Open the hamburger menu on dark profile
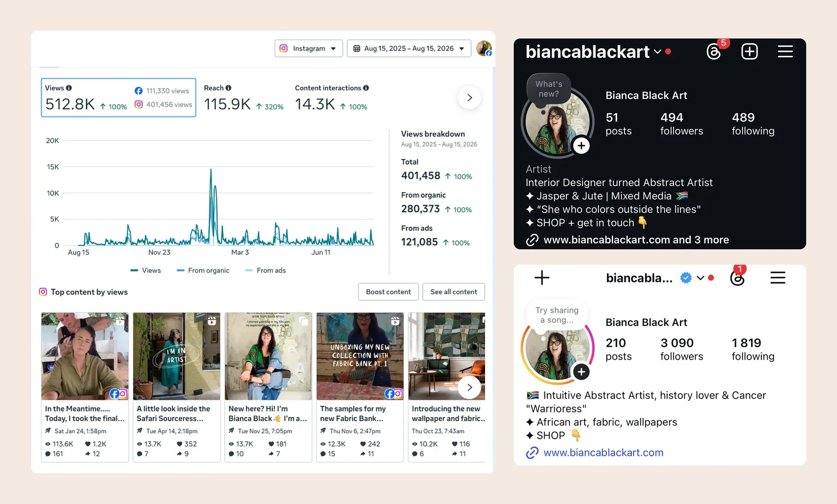Viewport: 837px width, 504px height. point(785,52)
